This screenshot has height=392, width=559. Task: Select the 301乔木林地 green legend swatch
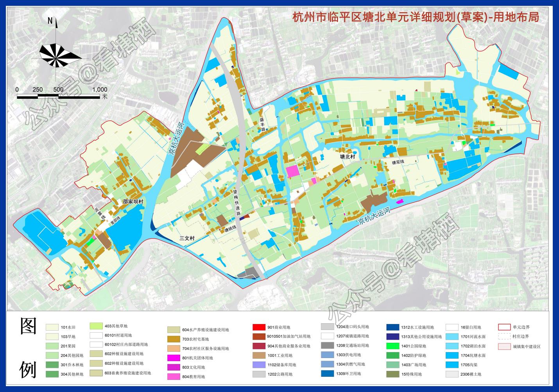(x=52, y=365)
